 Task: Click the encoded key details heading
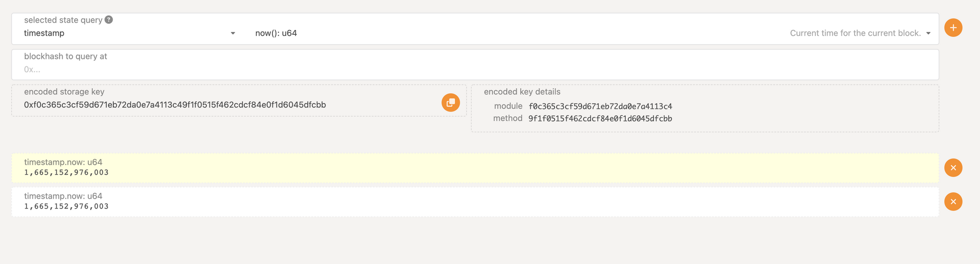tap(522, 92)
